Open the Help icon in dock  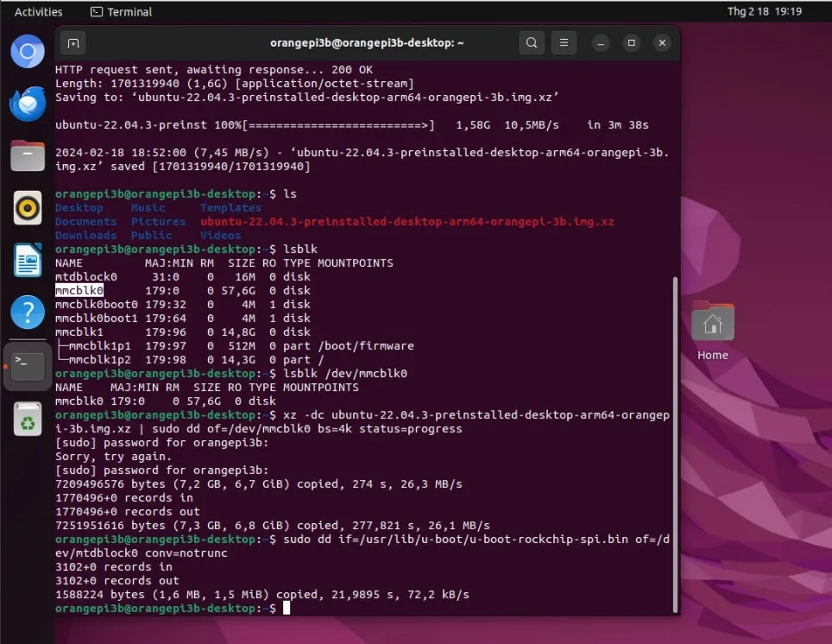(28, 313)
